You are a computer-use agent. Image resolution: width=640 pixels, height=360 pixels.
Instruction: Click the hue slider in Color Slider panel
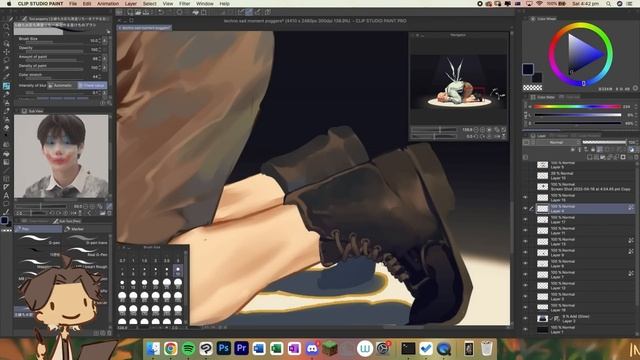tap(578, 107)
